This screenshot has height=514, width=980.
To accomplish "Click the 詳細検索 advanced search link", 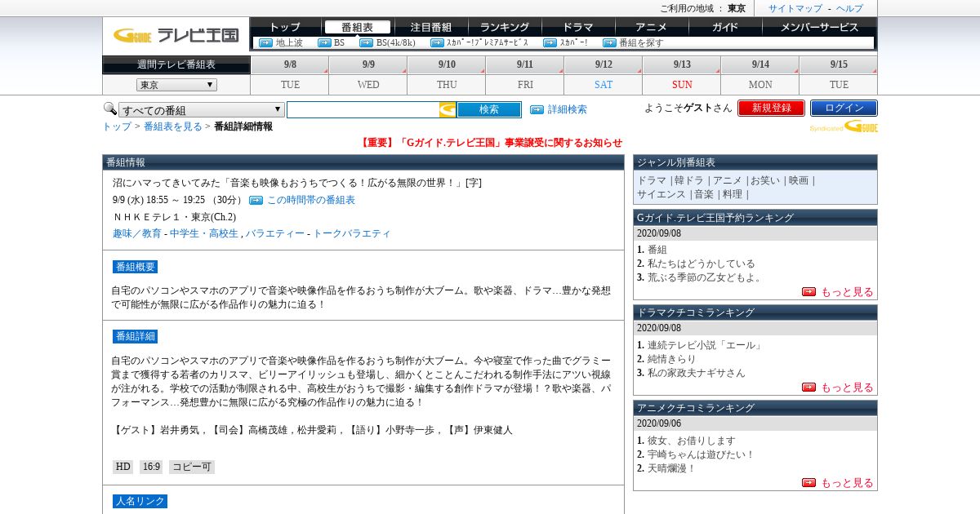I will [x=567, y=109].
